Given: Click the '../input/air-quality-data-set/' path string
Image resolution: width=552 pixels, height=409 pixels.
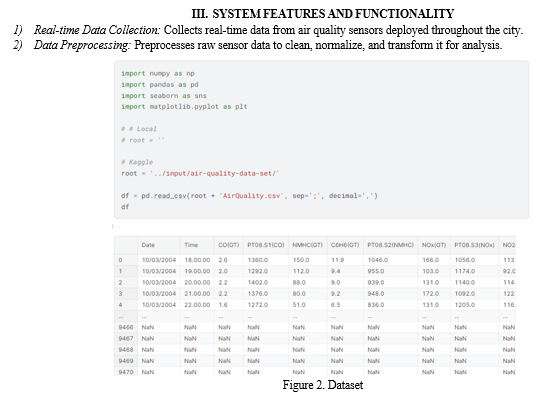Looking at the screenshot, I should tap(215, 174).
